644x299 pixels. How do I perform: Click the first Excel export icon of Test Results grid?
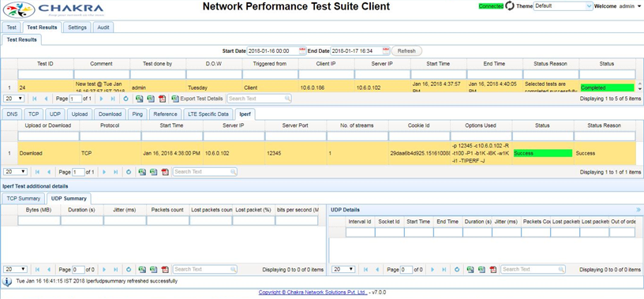click(140, 99)
